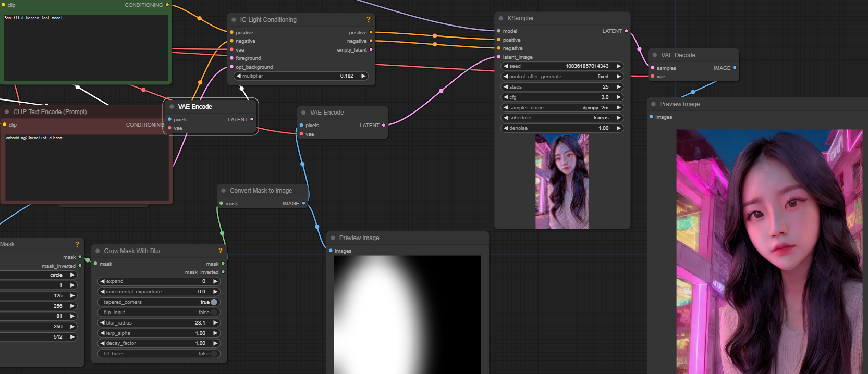Click the generated portrait preview image
Viewport: 868px width, 374px height.
coord(769,252)
